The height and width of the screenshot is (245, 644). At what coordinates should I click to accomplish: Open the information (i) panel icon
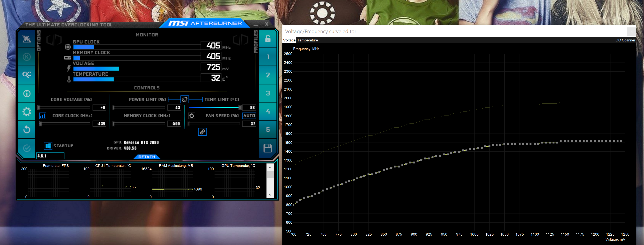[27, 93]
